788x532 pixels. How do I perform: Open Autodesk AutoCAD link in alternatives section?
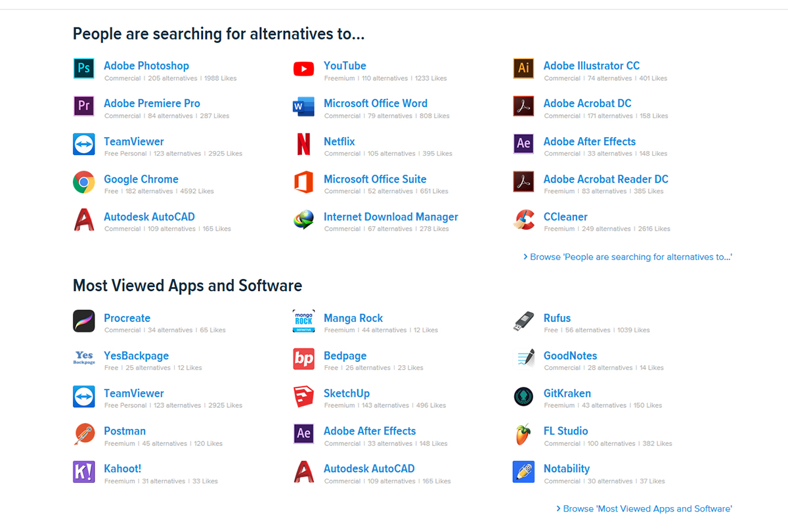pyautogui.click(x=149, y=217)
